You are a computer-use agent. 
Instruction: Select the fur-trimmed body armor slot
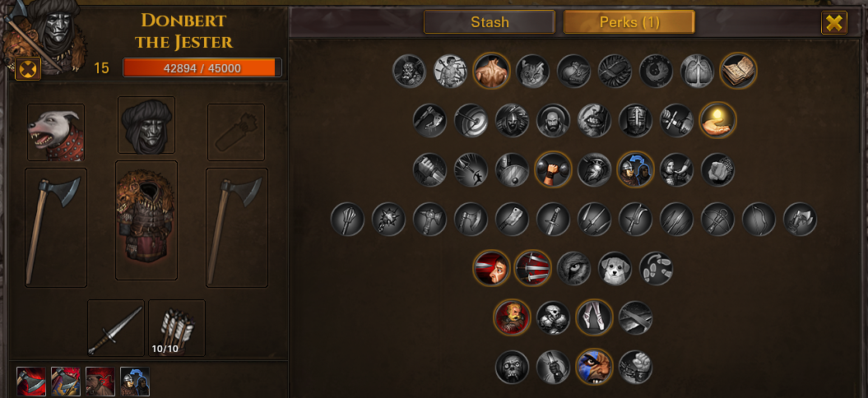click(x=146, y=220)
